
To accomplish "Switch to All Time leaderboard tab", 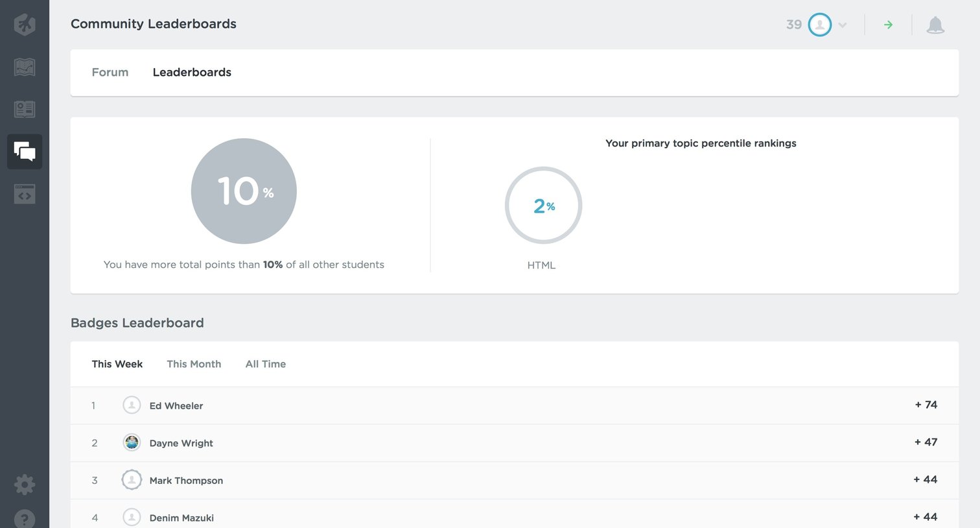I will tap(266, 364).
